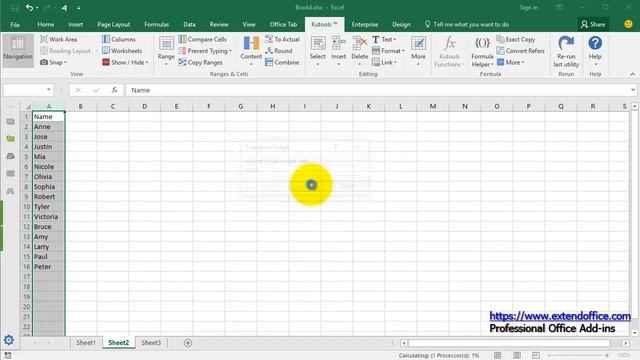Open the More editing tools
Image resolution: width=640 pixels, height=360 pixels.
click(418, 51)
